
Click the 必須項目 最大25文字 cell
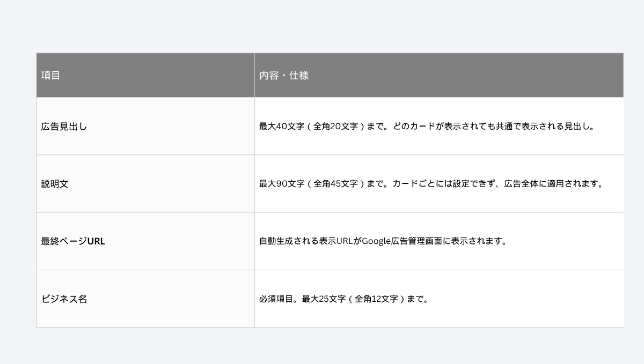click(439, 299)
